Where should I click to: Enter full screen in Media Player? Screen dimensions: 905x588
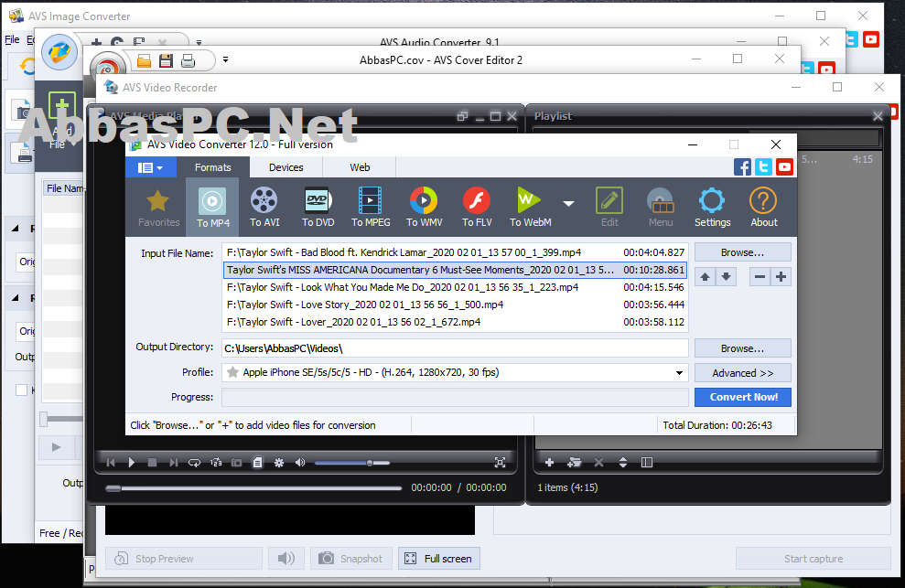[x=500, y=462]
